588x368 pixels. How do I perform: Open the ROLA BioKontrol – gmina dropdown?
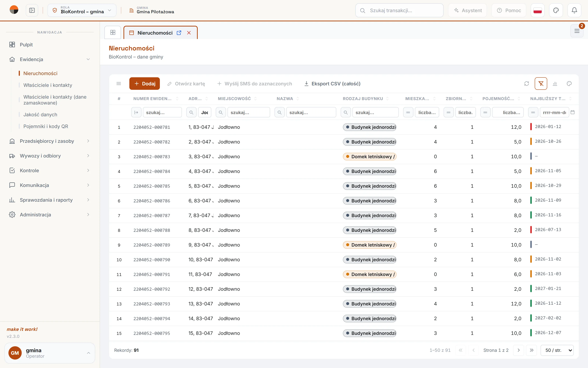coord(82,10)
